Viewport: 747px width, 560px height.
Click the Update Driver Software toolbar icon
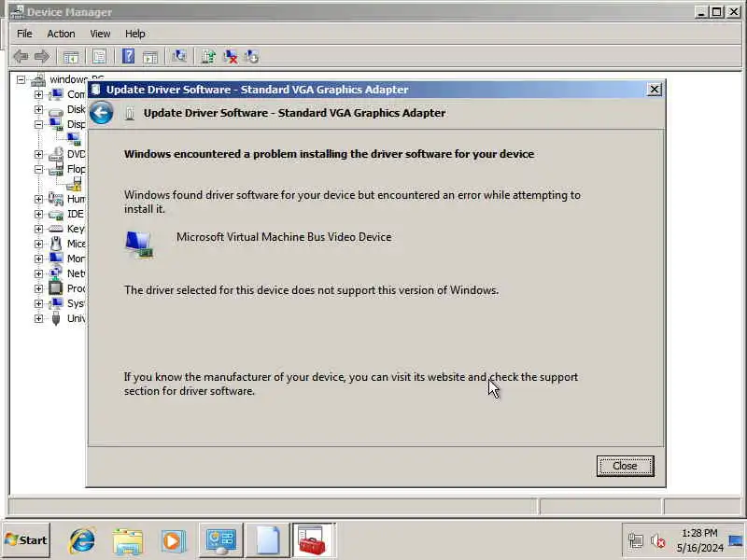208,56
